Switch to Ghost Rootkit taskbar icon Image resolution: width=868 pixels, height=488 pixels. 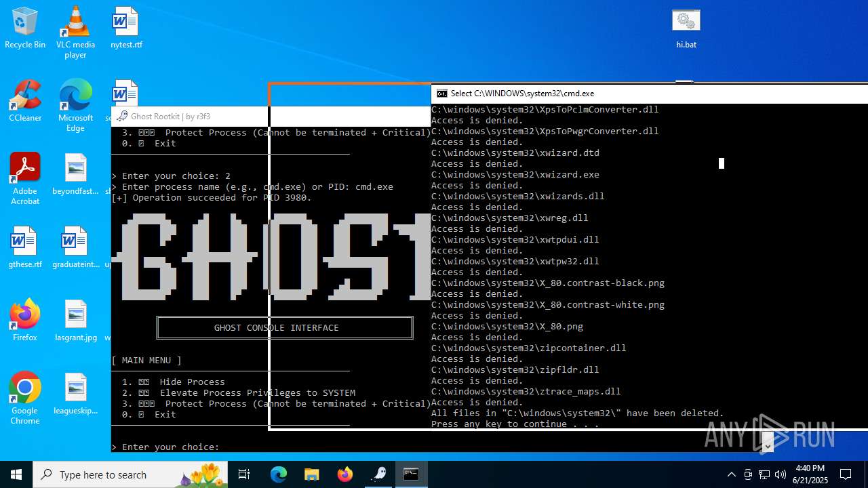click(x=378, y=474)
